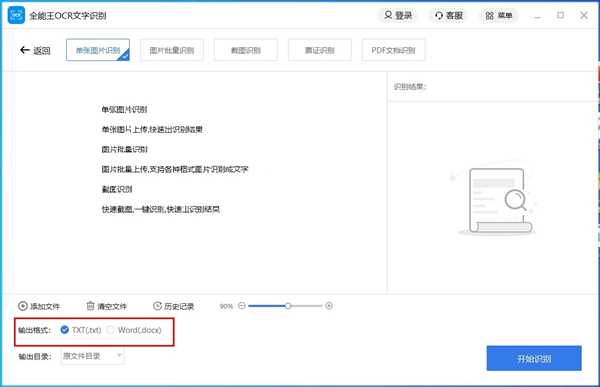
Task: Select Word(.docx) output format
Action: (134, 330)
